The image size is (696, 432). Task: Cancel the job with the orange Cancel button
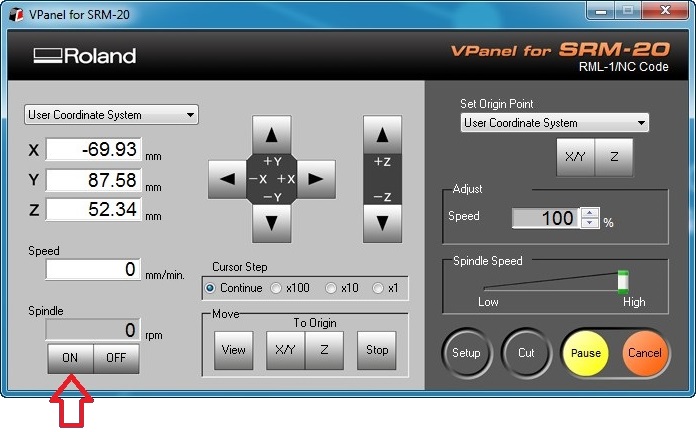[x=645, y=353]
